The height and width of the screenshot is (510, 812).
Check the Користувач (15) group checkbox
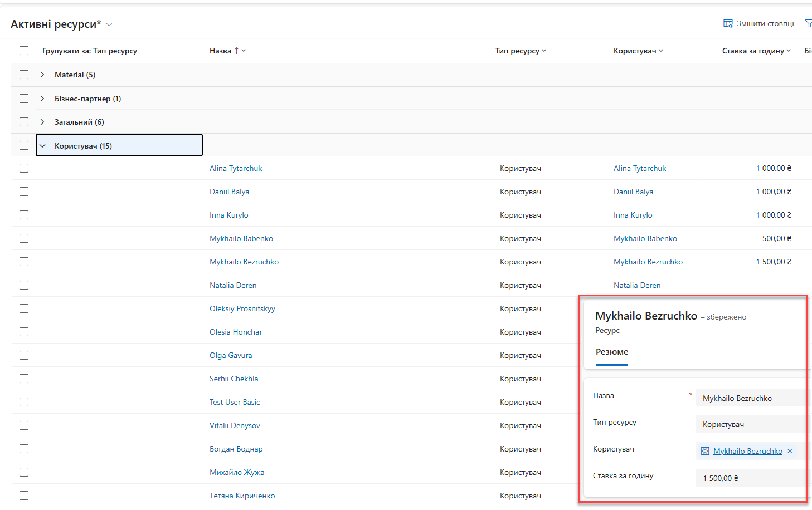coord(24,145)
